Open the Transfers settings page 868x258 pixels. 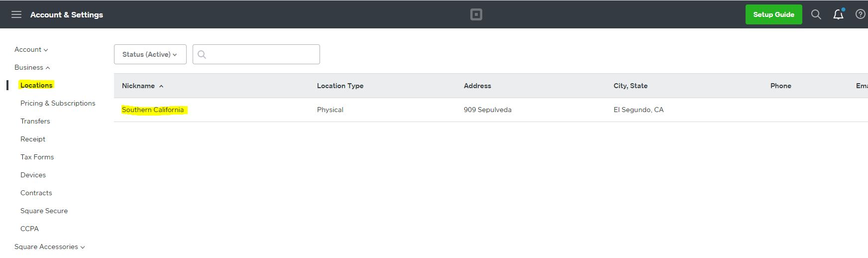pos(35,121)
